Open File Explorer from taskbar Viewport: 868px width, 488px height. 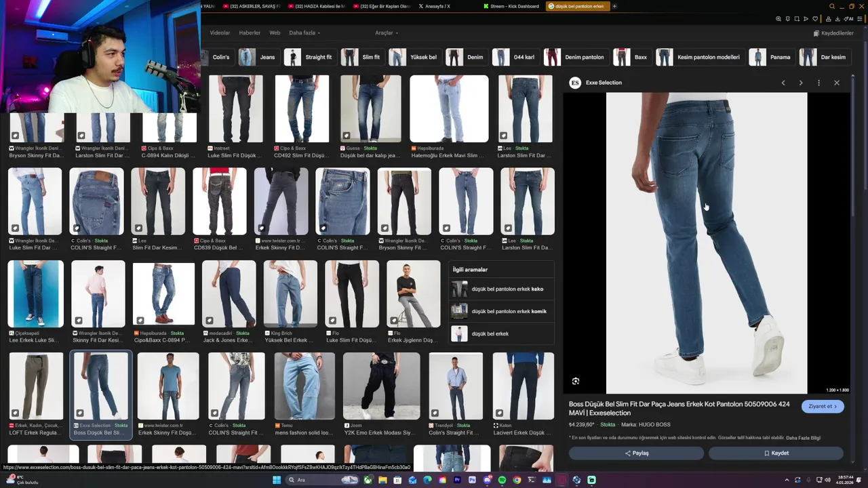click(x=382, y=480)
